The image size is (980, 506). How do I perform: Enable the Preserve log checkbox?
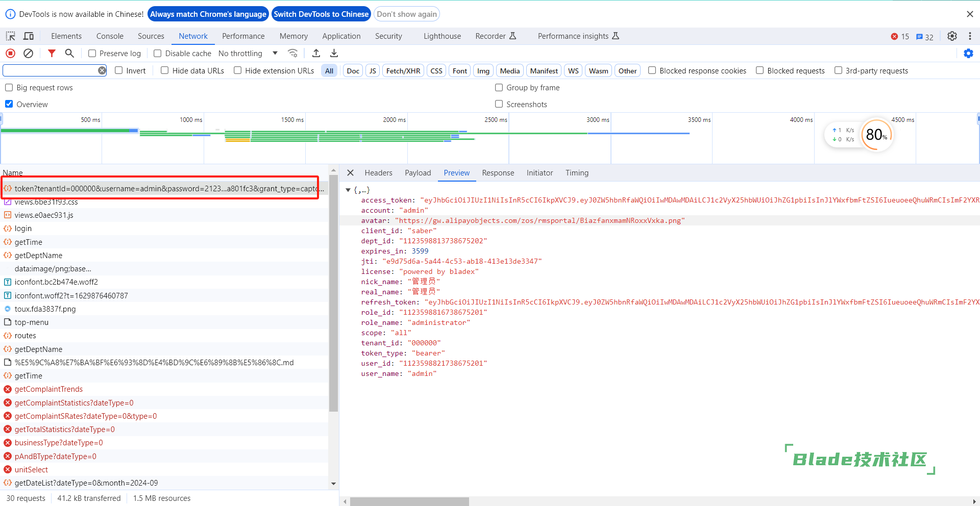92,53
